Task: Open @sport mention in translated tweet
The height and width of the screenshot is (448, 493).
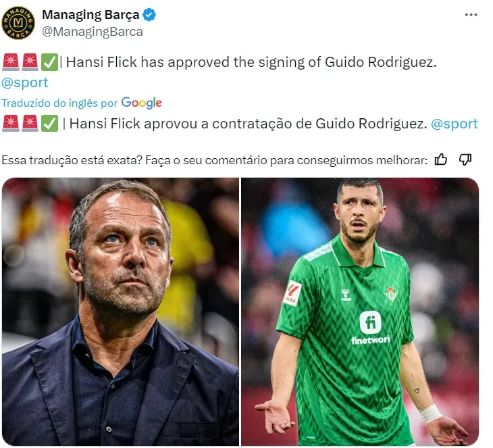Action: (454, 124)
